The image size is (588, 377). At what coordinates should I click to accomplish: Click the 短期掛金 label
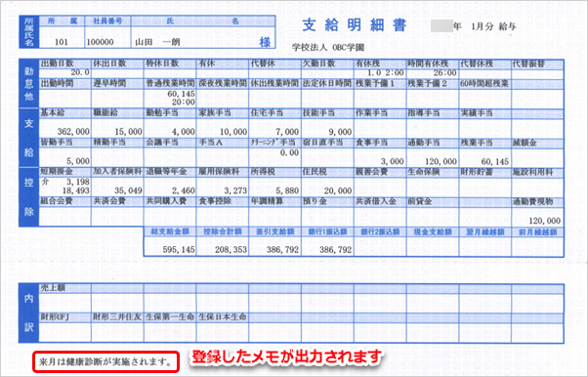57,172
